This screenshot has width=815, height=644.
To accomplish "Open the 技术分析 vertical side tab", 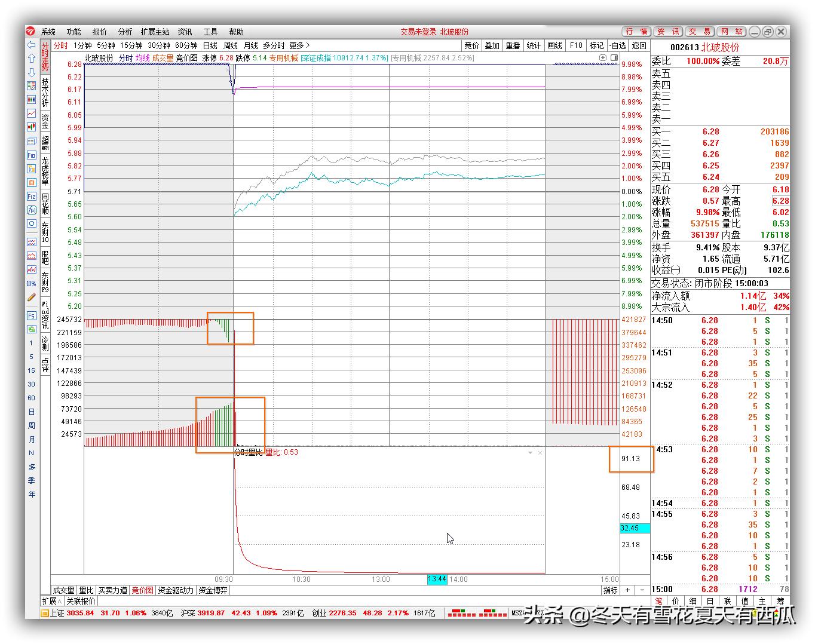I will tap(45, 92).
